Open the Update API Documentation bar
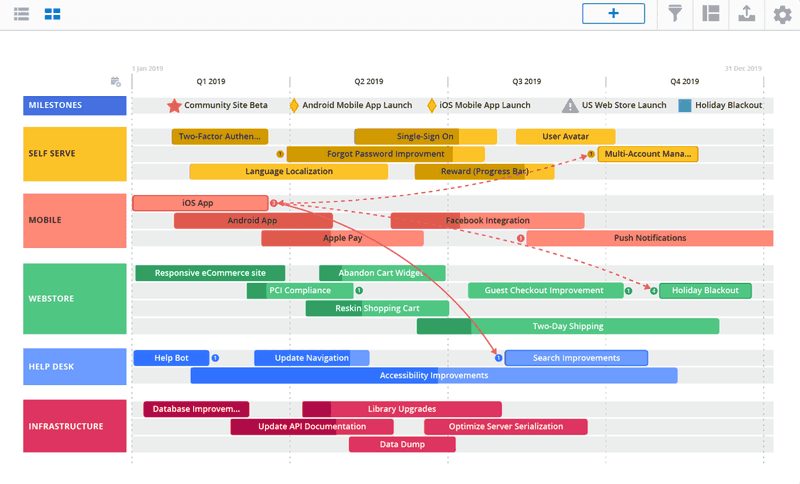 312,427
